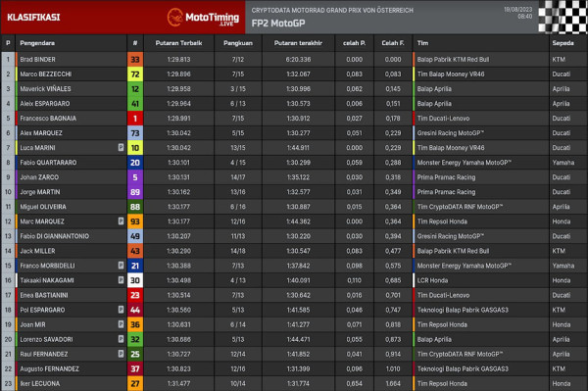Click the MotoTiming Live logo
Viewport: 588px width, 391px height.
203,18
